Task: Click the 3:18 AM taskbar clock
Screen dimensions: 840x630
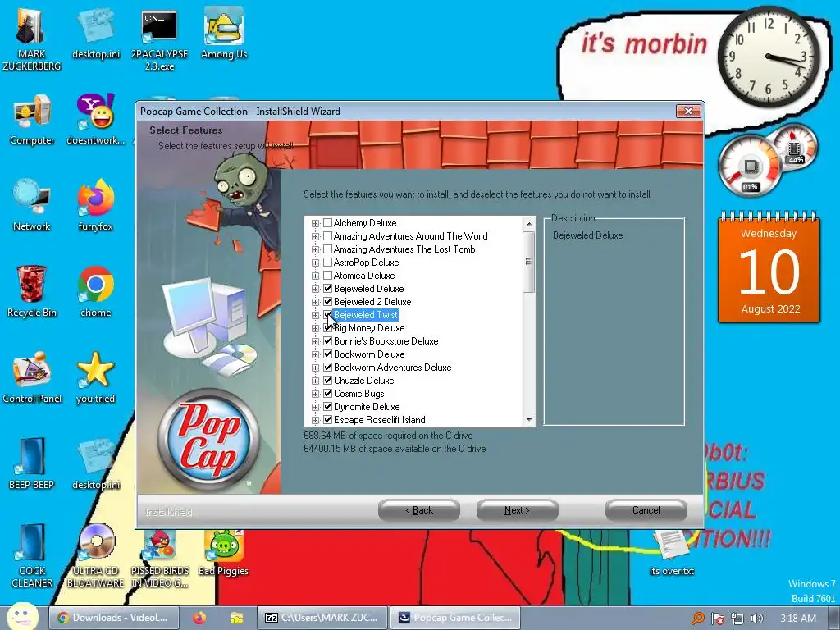Action: click(798, 619)
